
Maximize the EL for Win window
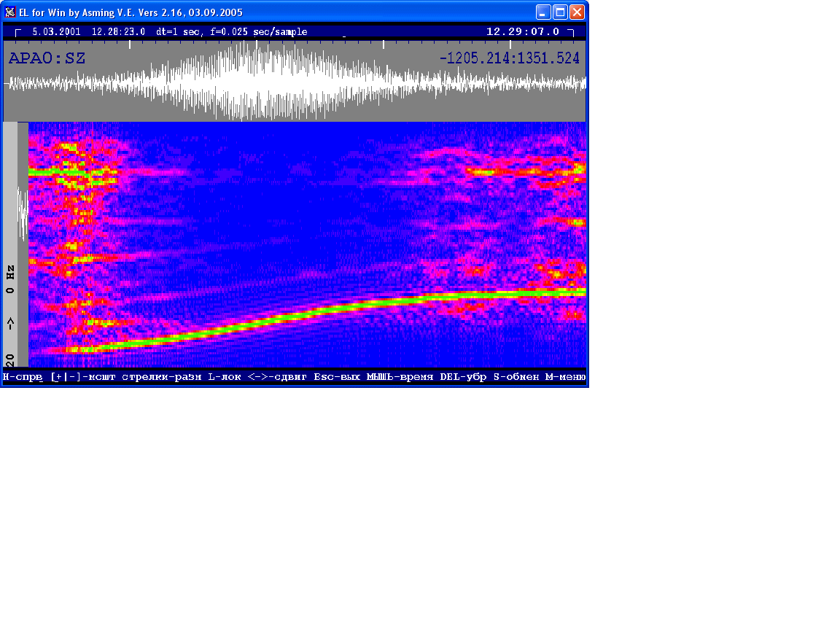point(560,12)
